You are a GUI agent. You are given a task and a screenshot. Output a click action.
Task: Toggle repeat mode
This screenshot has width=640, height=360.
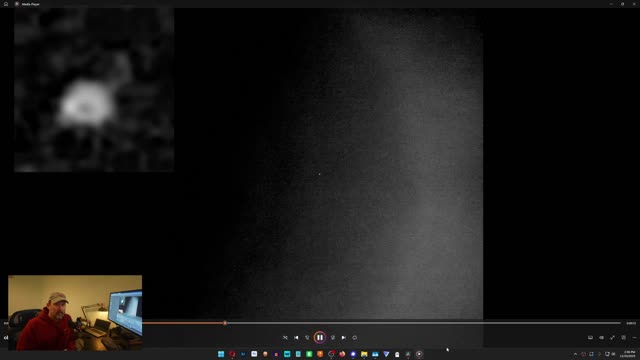pos(355,338)
